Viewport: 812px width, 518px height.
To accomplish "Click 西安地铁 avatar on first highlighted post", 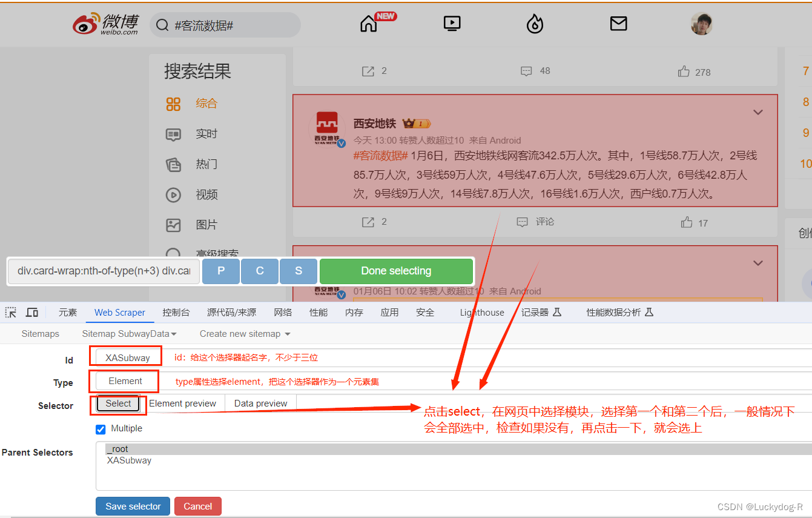I will [x=327, y=129].
